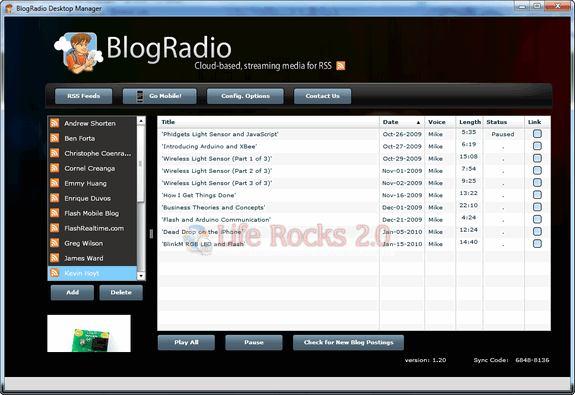Check the Link box for 'Phidgets Light Sensor and JavaScript'
Viewport: 575px width, 395px height.
(537, 134)
